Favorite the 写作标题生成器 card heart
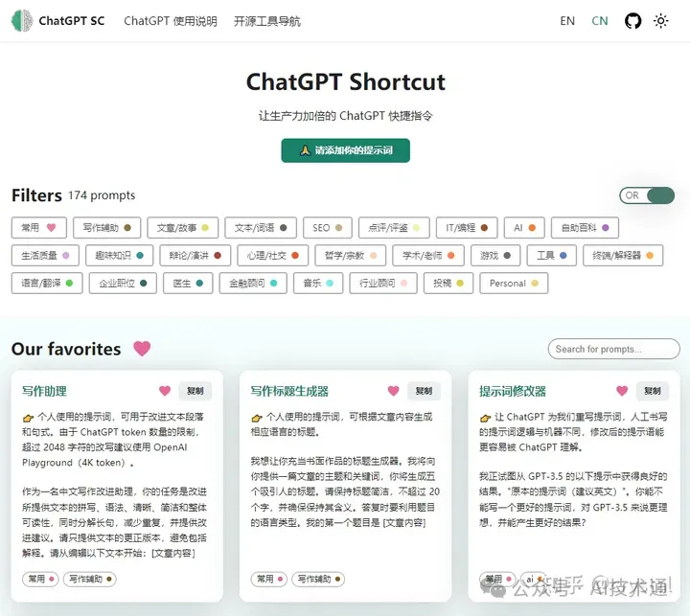The image size is (690, 616). [x=394, y=390]
